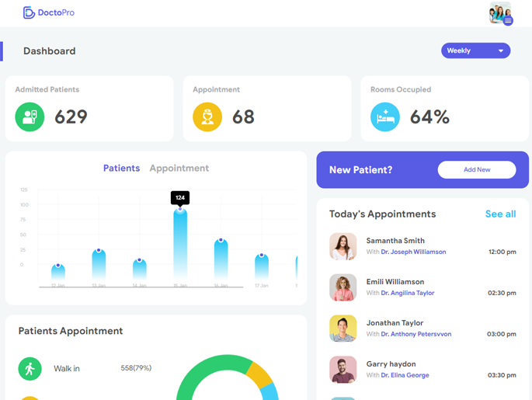Open Dr. Joseph Williamson link

tap(413, 252)
